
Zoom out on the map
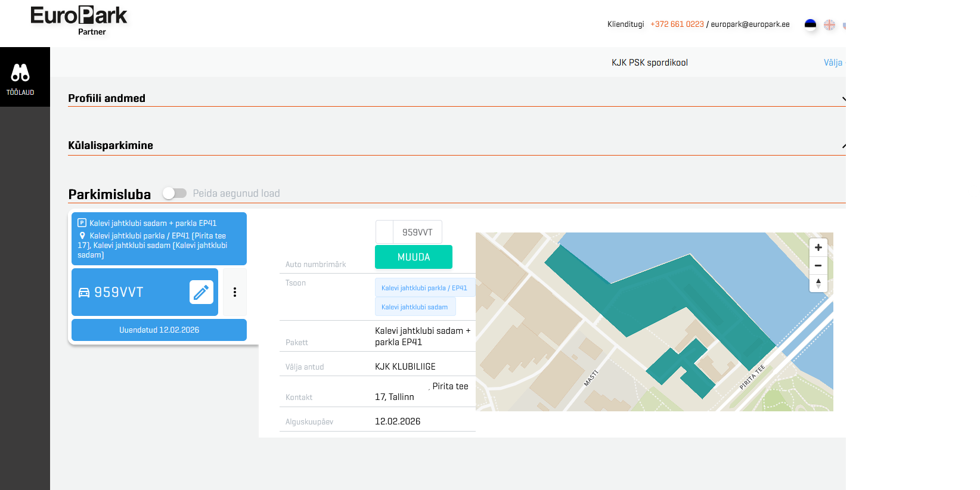click(818, 265)
